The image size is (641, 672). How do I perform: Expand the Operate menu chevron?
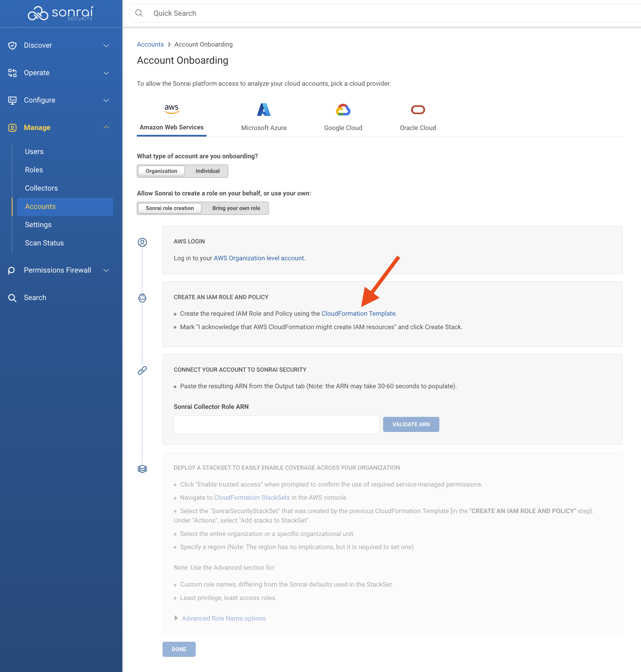[x=106, y=73]
